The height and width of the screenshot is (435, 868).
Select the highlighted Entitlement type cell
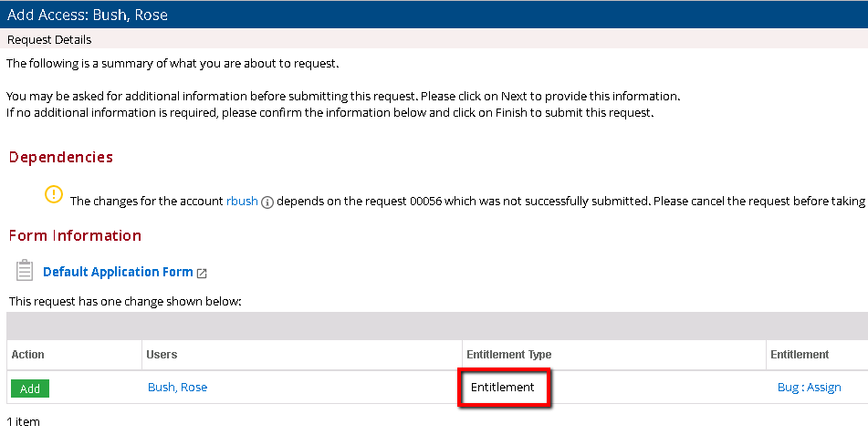[503, 388]
